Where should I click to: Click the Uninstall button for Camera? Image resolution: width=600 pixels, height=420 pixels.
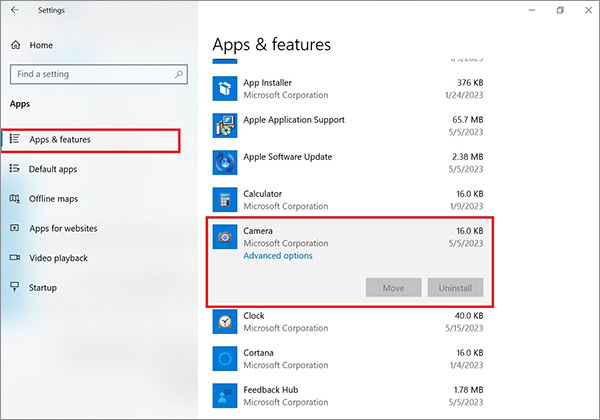455,288
